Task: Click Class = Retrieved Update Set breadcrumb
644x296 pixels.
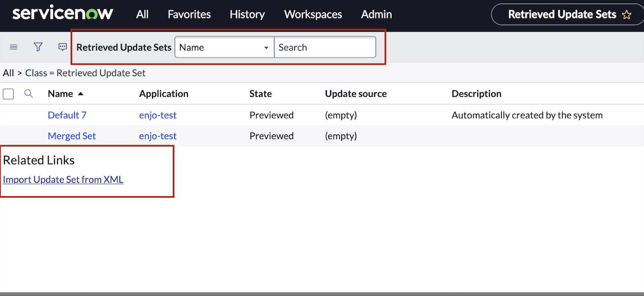Action: click(85, 73)
